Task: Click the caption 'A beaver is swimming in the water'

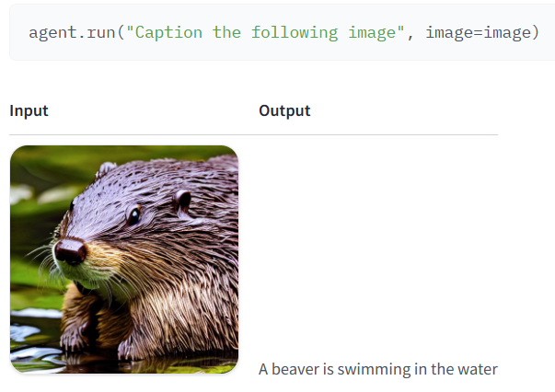Action: tap(378, 369)
